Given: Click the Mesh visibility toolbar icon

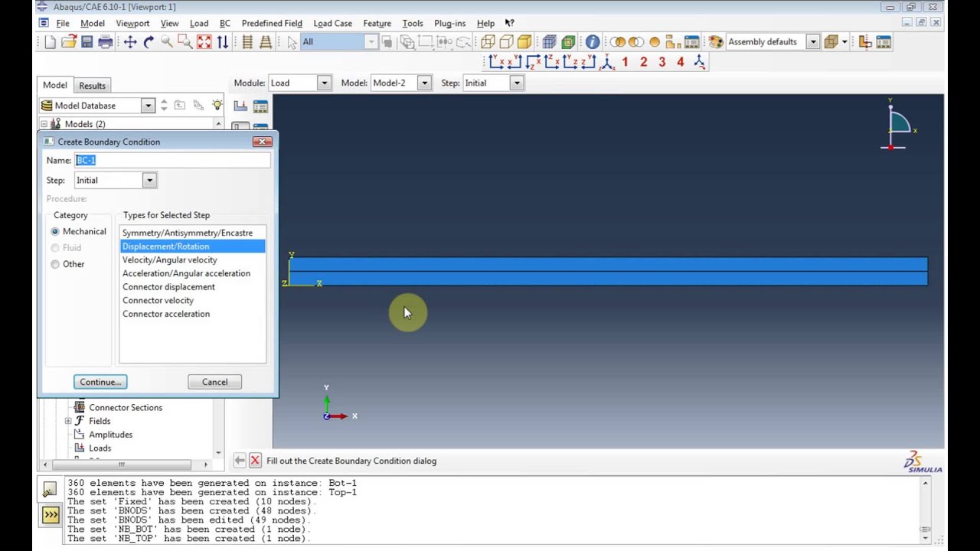Looking at the screenshot, I should tap(549, 42).
